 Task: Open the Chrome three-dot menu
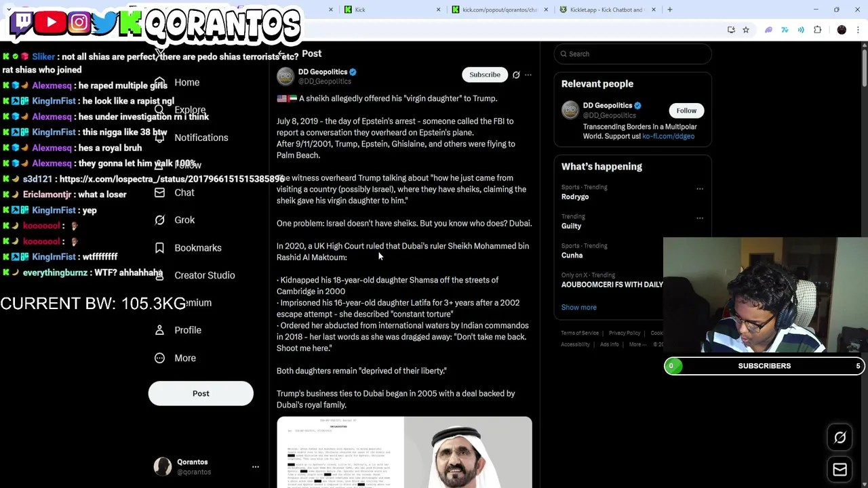coord(858,30)
